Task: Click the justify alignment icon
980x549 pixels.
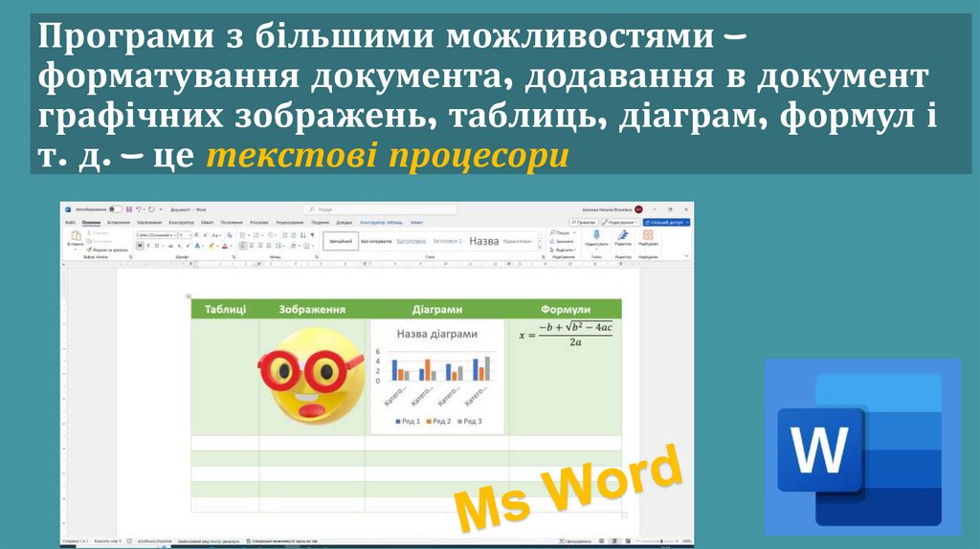Action: point(269,246)
